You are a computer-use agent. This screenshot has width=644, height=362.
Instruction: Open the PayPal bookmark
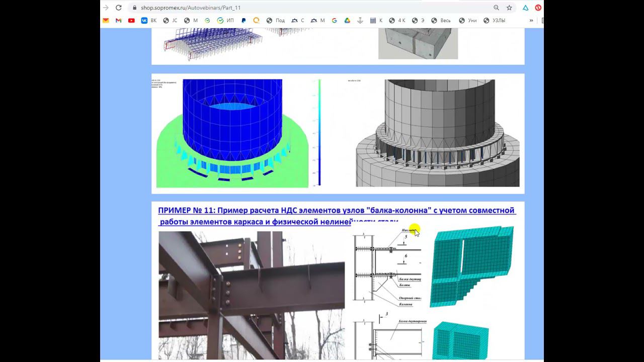click(x=244, y=21)
